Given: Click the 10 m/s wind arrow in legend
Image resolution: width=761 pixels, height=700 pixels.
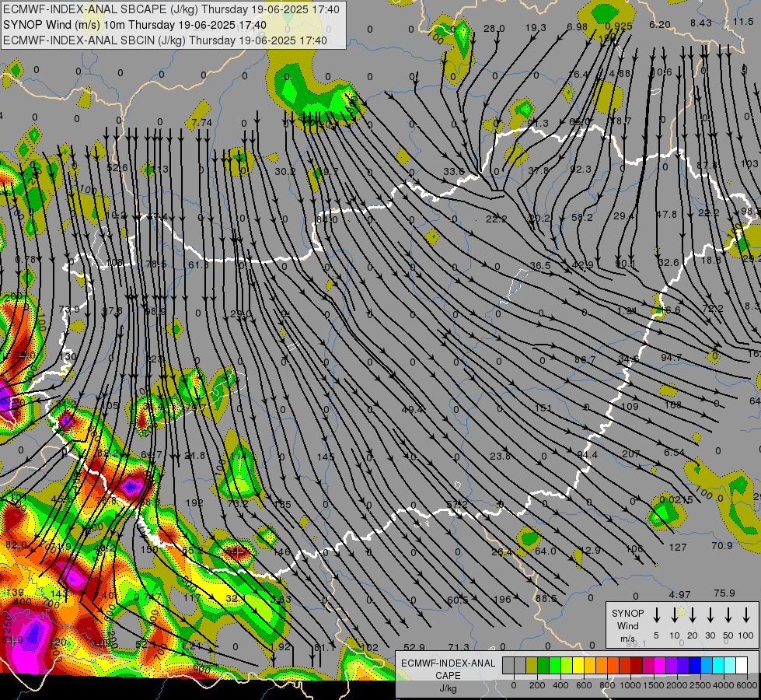Looking at the screenshot, I should coord(674,615).
